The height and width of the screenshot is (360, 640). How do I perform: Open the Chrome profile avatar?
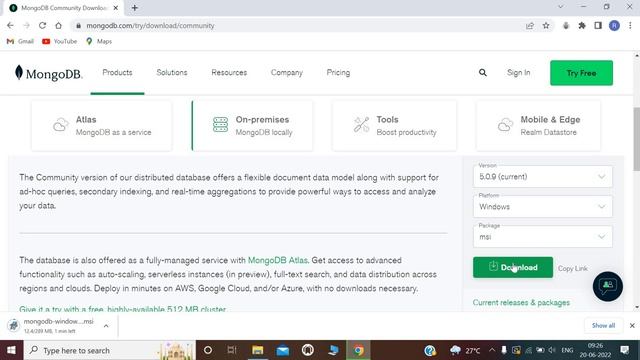pos(614,25)
